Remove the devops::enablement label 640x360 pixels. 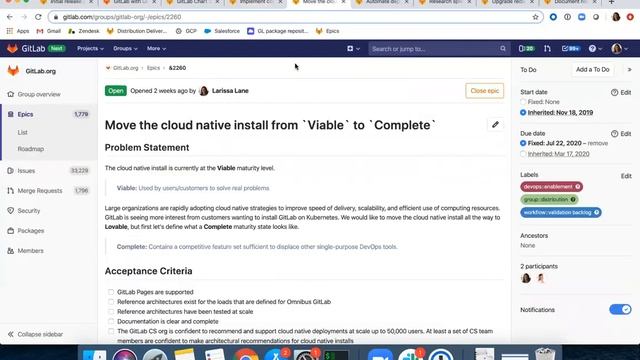pos(578,187)
